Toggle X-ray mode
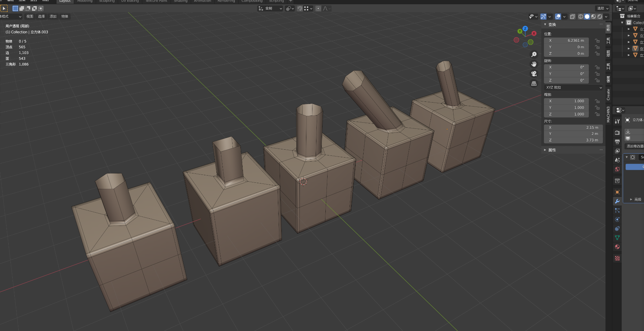The width and height of the screenshot is (644, 331). point(572,17)
